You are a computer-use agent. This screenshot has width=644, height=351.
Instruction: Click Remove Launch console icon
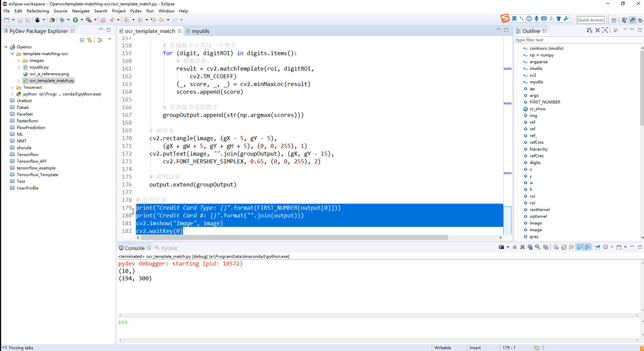(x=523, y=247)
